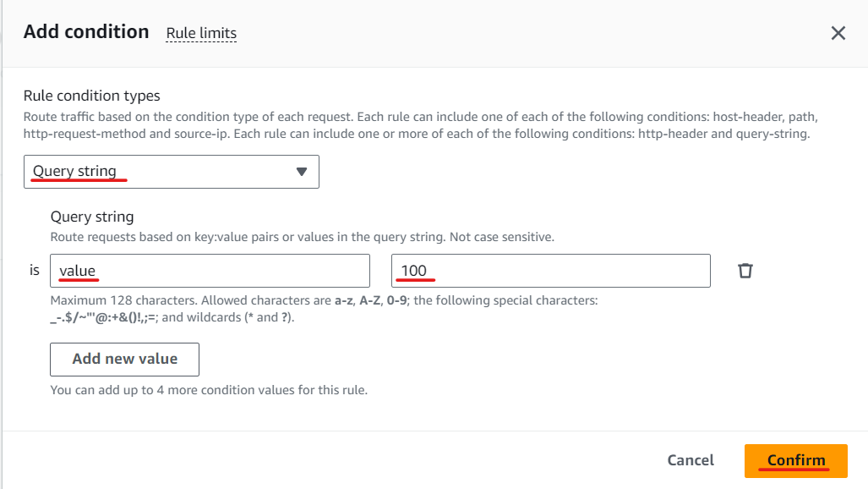The width and height of the screenshot is (868, 489).
Task: Click the key field containing "value"
Action: point(210,271)
